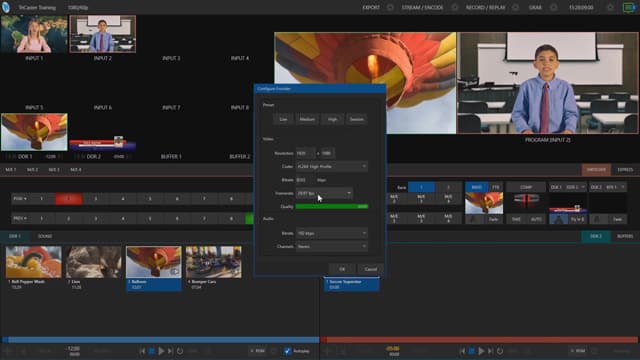Click the DSK 2 transition icon beside Fade
This screenshot has height=360, width=640.
pyautogui.click(x=598, y=219)
